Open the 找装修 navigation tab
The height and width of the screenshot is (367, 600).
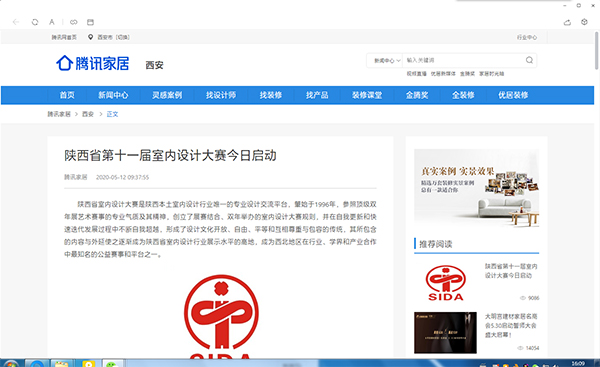tap(271, 95)
